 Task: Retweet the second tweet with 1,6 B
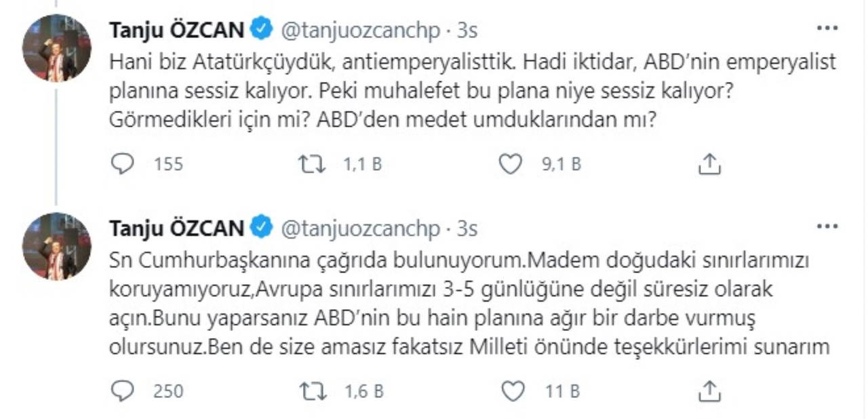point(312,390)
